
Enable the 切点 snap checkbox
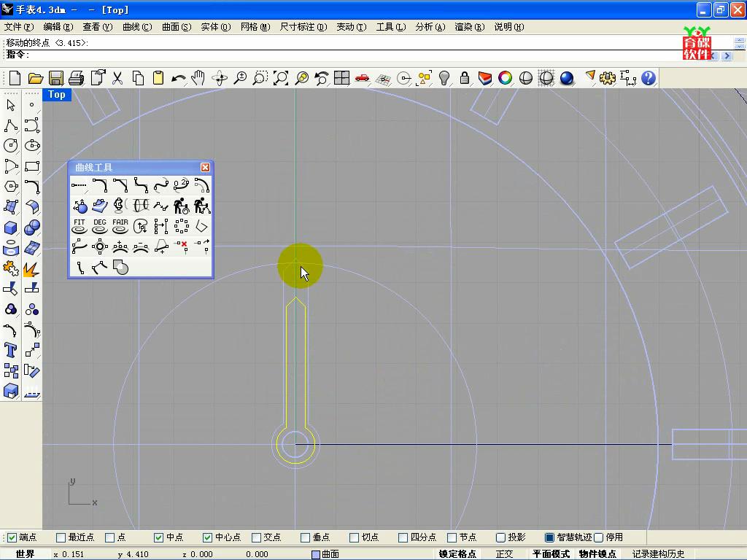[x=354, y=537]
